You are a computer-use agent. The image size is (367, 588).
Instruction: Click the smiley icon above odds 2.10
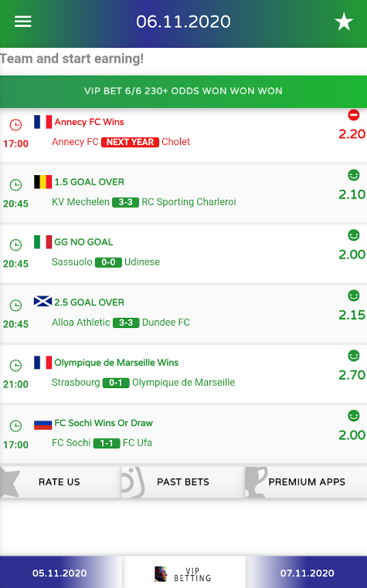(353, 175)
